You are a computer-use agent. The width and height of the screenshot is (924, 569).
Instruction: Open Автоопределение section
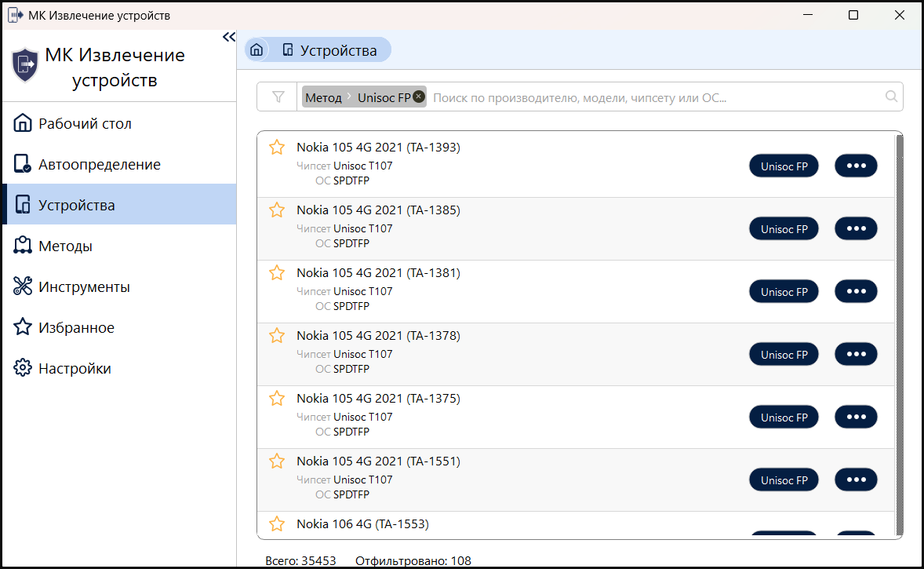click(x=119, y=164)
